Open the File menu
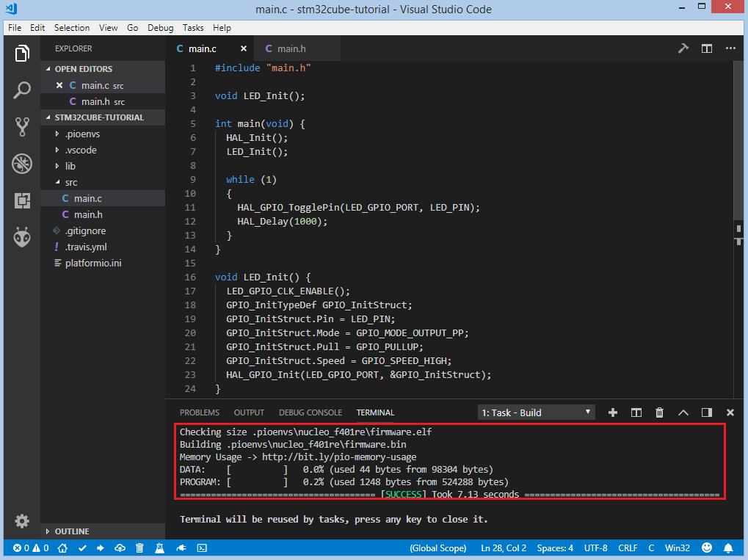 (15, 28)
